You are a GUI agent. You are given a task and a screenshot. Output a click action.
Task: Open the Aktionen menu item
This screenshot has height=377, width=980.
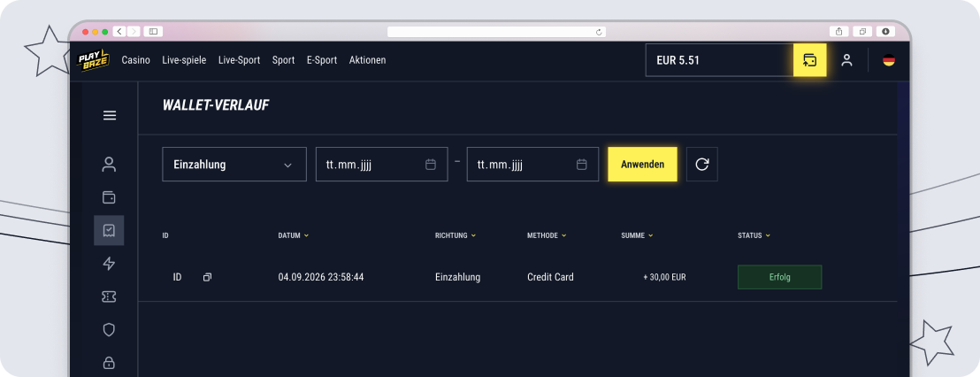[x=368, y=60]
